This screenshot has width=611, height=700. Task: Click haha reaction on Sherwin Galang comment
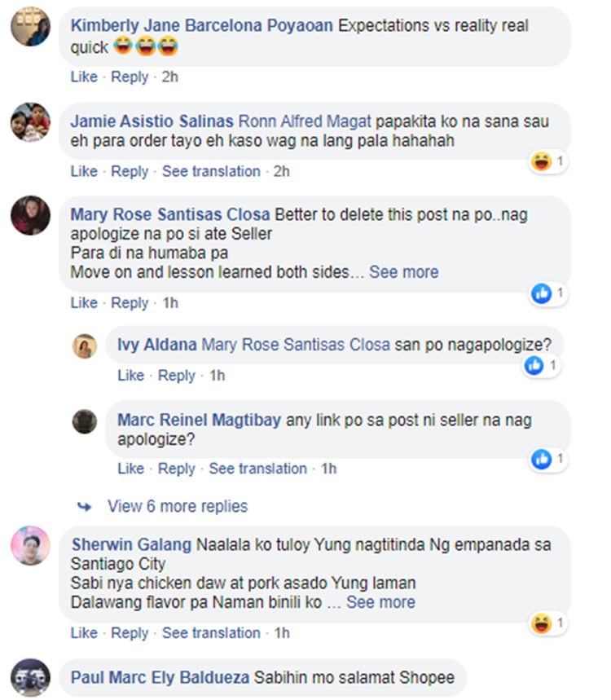(x=542, y=623)
